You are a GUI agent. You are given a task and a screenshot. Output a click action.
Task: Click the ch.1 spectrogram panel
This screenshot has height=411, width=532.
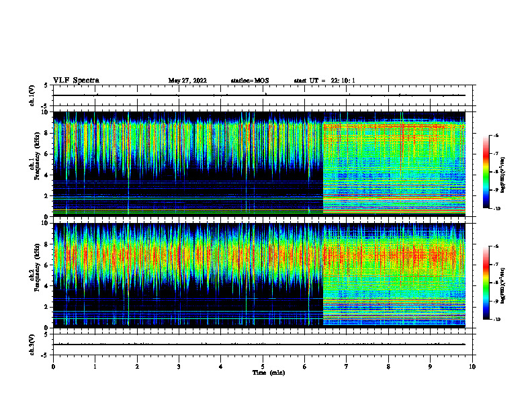[x=259, y=164]
